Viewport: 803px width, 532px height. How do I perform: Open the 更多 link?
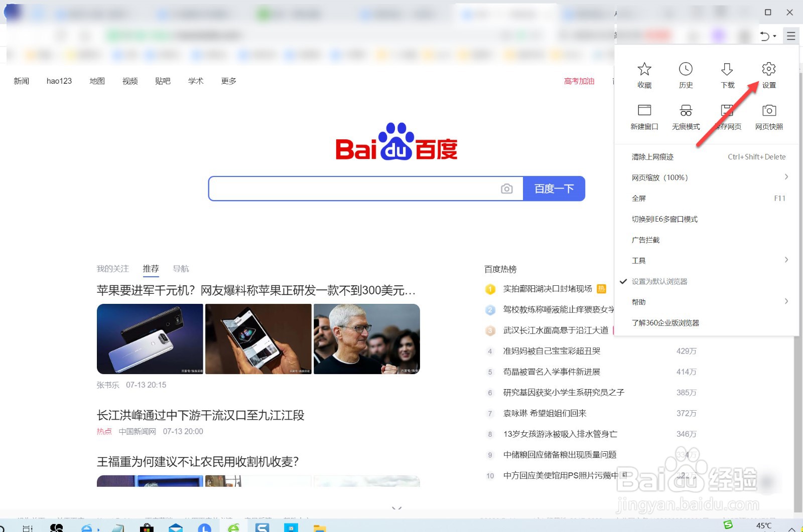[229, 81]
